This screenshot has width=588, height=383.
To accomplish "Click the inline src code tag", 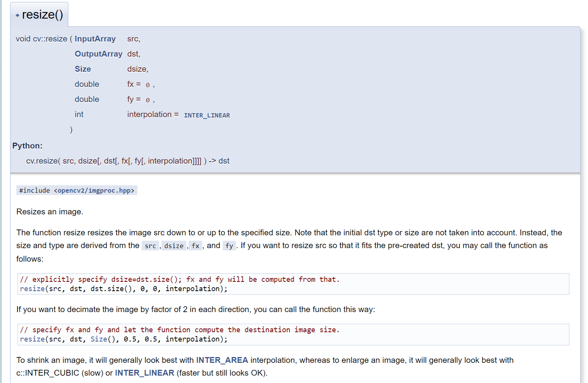I will pos(150,246).
